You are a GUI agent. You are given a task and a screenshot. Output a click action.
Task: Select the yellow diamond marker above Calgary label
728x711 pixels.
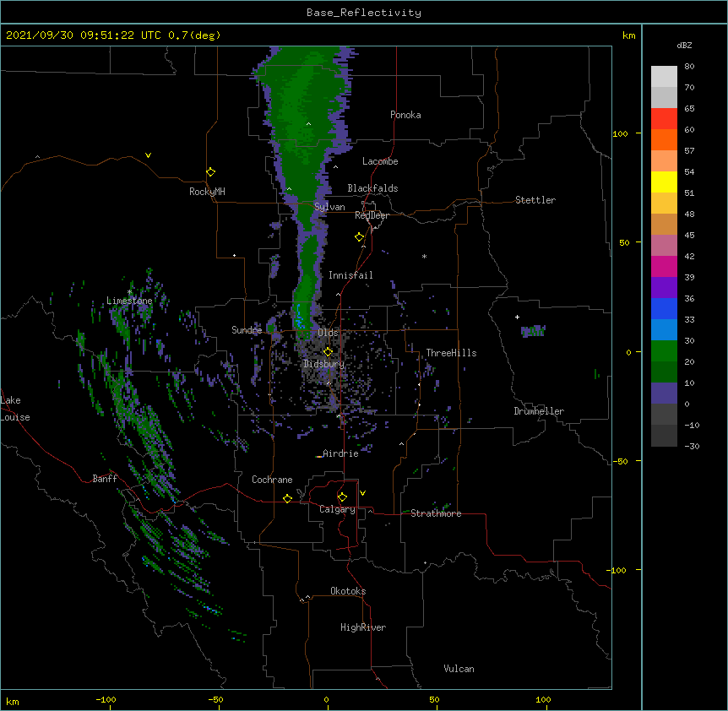[342, 497]
